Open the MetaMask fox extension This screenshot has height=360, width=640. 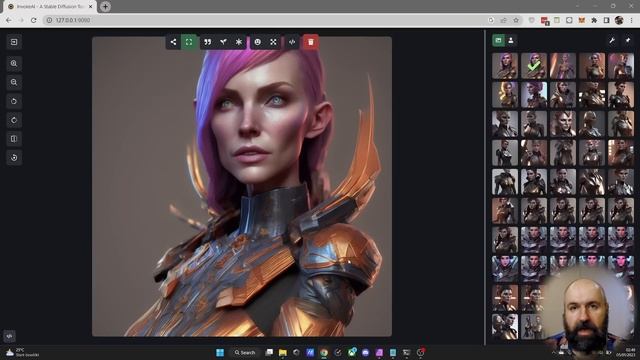click(x=582, y=20)
